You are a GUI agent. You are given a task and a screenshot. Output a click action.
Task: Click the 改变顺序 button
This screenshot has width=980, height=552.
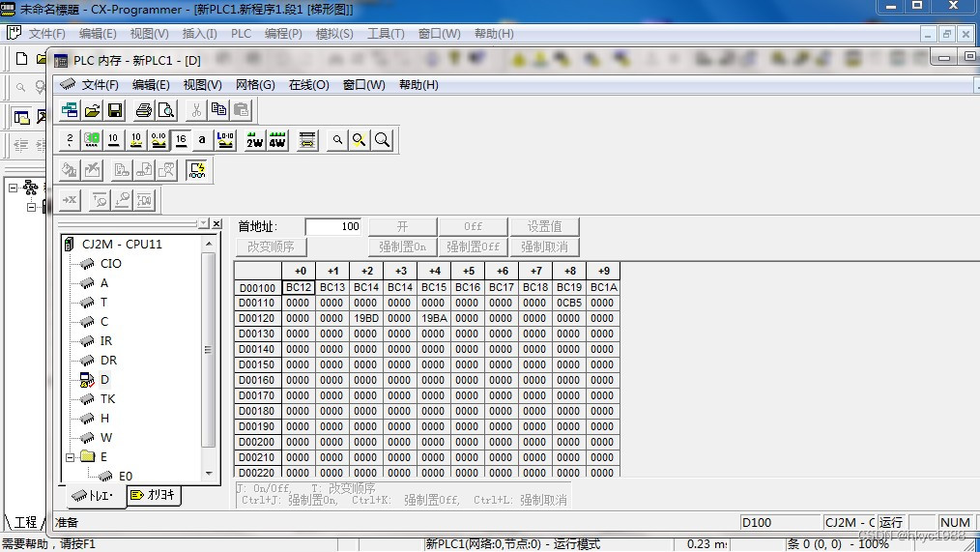click(x=272, y=247)
